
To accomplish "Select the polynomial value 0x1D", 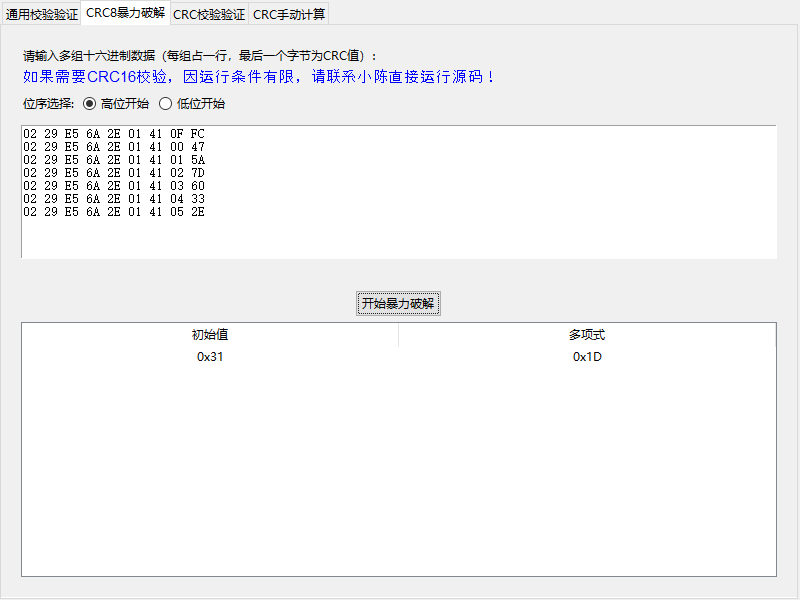I will [587, 357].
